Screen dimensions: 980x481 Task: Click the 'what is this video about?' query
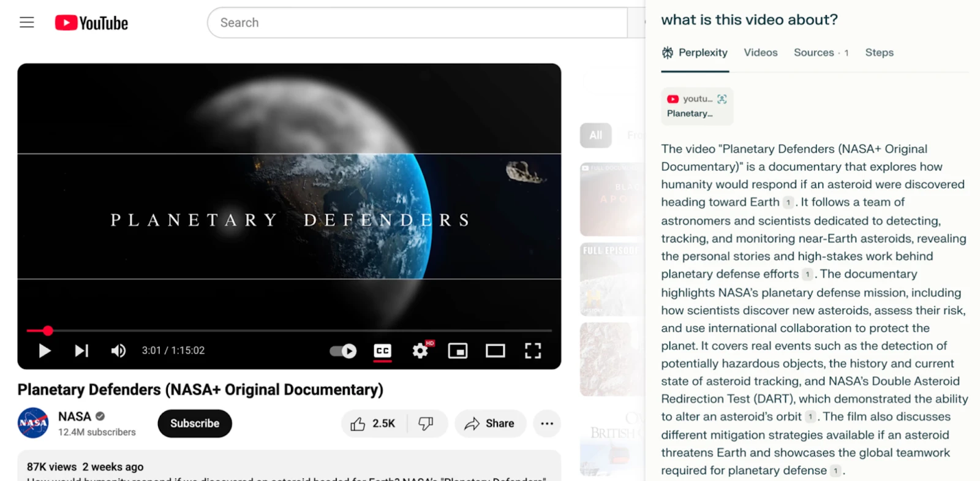pyautogui.click(x=749, y=20)
